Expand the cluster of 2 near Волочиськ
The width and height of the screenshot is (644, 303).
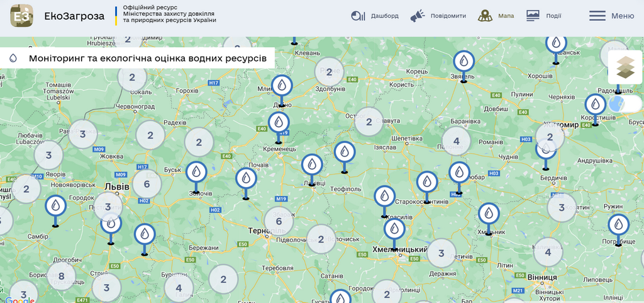(321, 239)
